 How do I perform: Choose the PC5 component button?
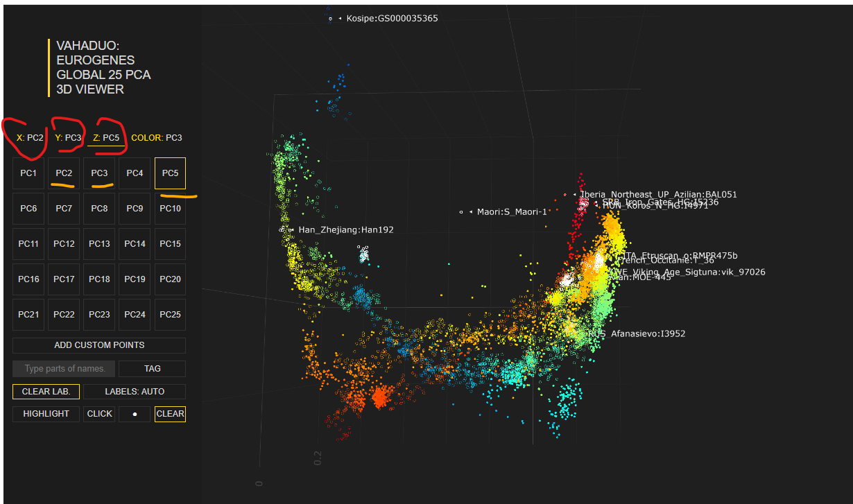coord(170,173)
